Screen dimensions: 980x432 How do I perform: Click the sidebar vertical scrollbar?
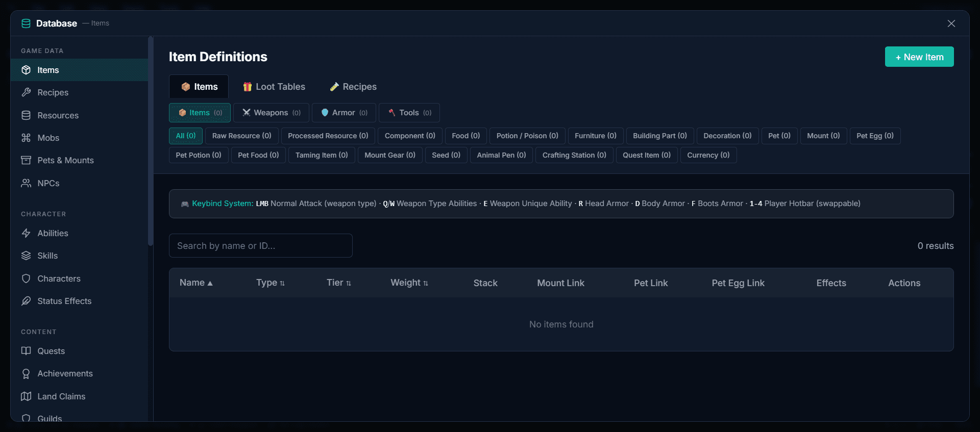coord(151,141)
